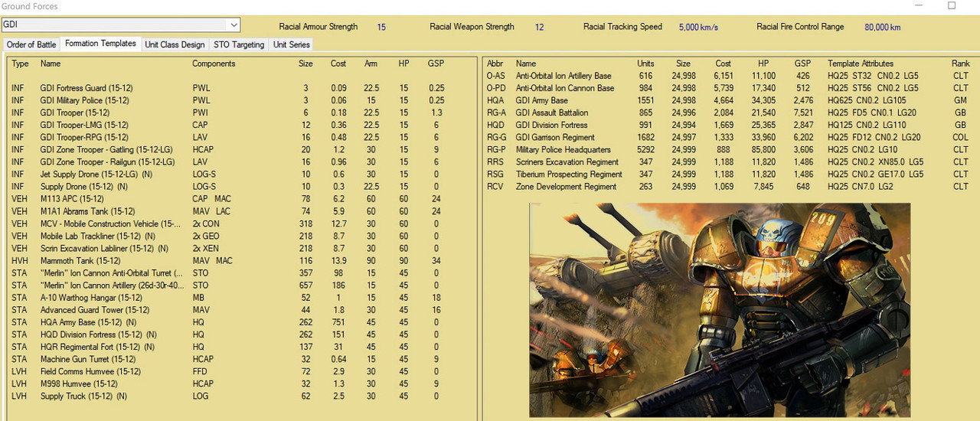Select the Formation Templates tab
Screen dimensions: 980x421
click(100, 44)
